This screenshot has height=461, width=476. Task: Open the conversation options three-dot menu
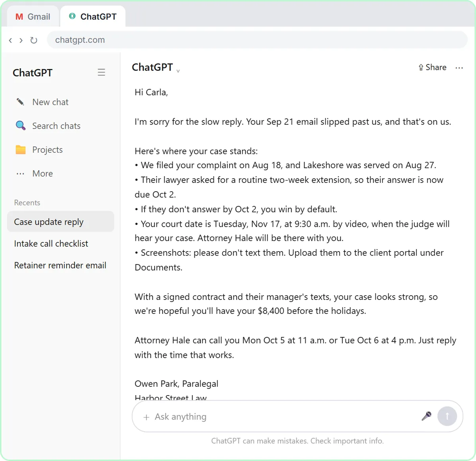(459, 68)
